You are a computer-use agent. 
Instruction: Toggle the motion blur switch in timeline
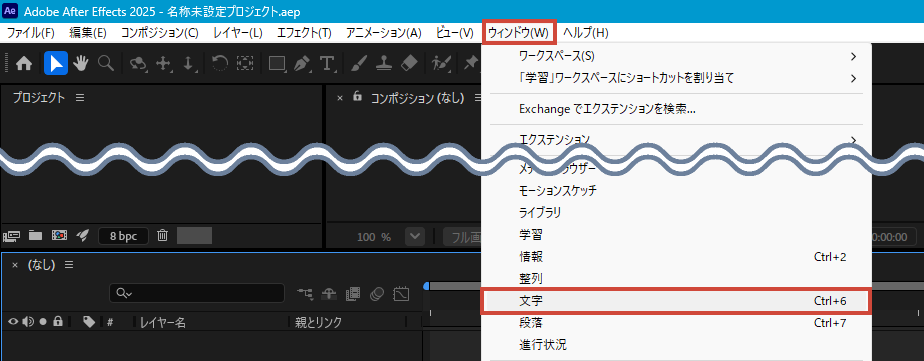(377, 293)
